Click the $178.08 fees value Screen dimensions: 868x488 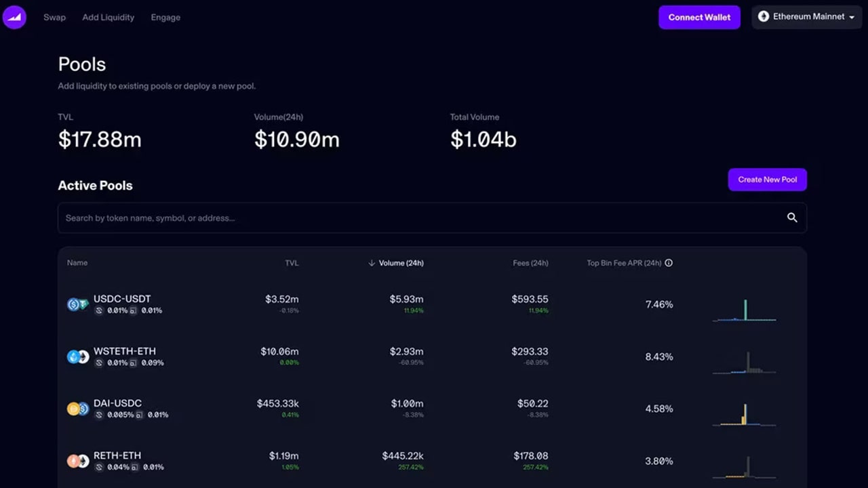pos(531,455)
